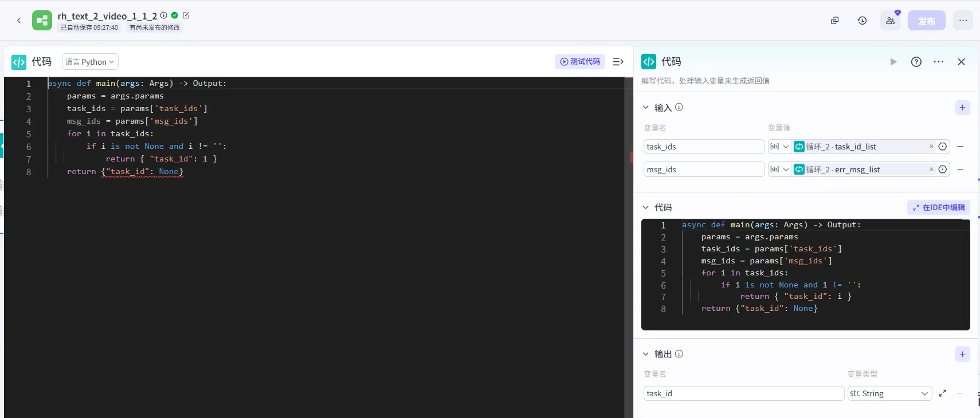The height and width of the screenshot is (418, 980).
Task: Open the settings icon for msg_ids row
Action: coord(943,169)
